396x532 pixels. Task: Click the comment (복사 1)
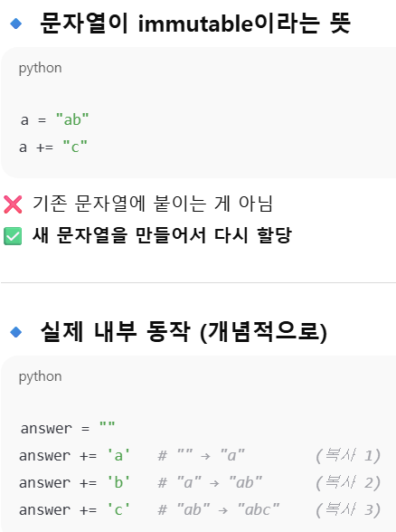tap(348, 455)
